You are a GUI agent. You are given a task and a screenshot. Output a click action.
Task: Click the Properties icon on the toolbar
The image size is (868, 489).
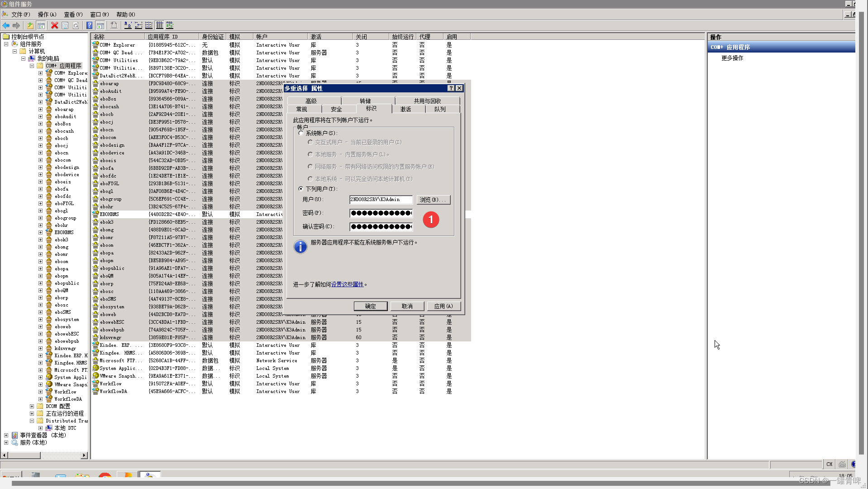point(65,25)
